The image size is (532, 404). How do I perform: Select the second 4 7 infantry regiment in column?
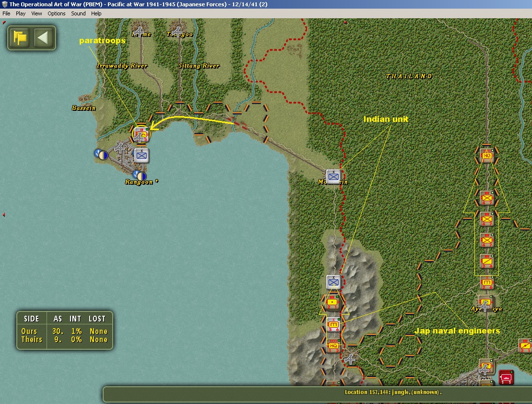coord(487,219)
